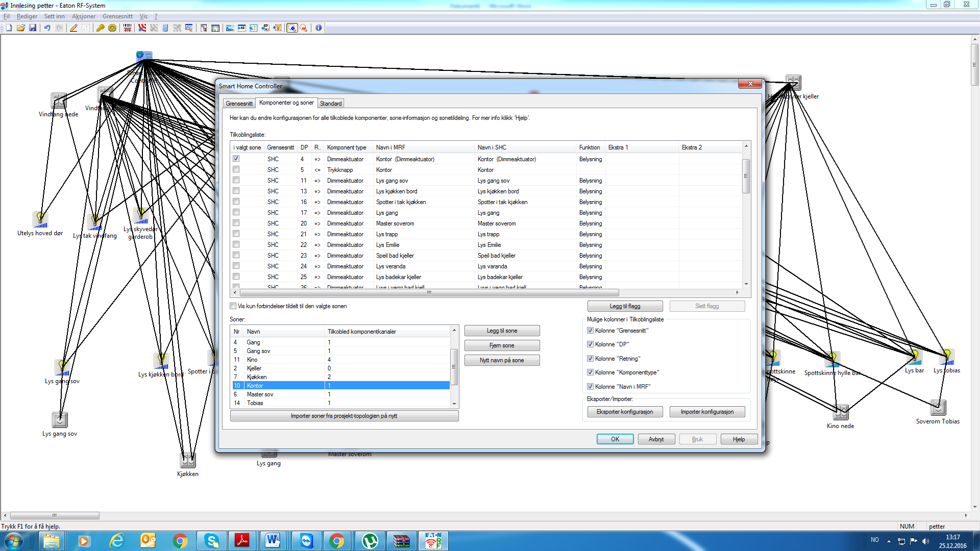The height and width of the screenshot is (551, 980).
Task: Sort by the Komponent type column header
Action: pos(348,147)
